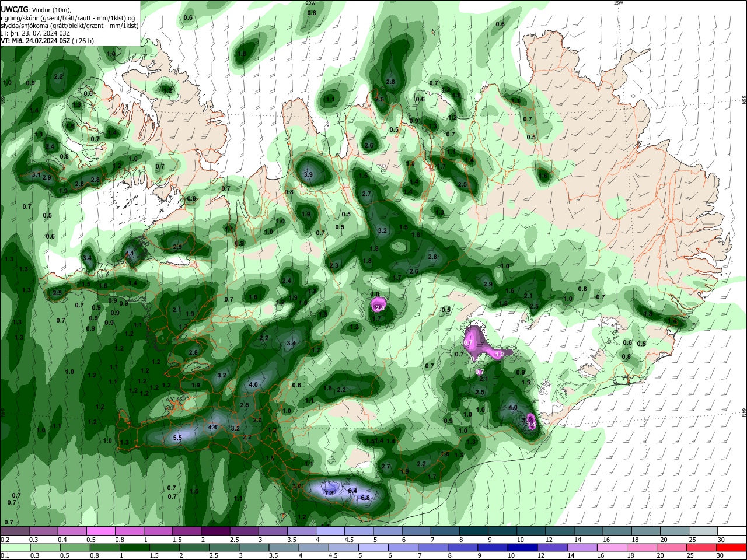This screenshot has height=560, width=747.
Task: Click the 3.9 precipitation value label
Action: [308, 175]
